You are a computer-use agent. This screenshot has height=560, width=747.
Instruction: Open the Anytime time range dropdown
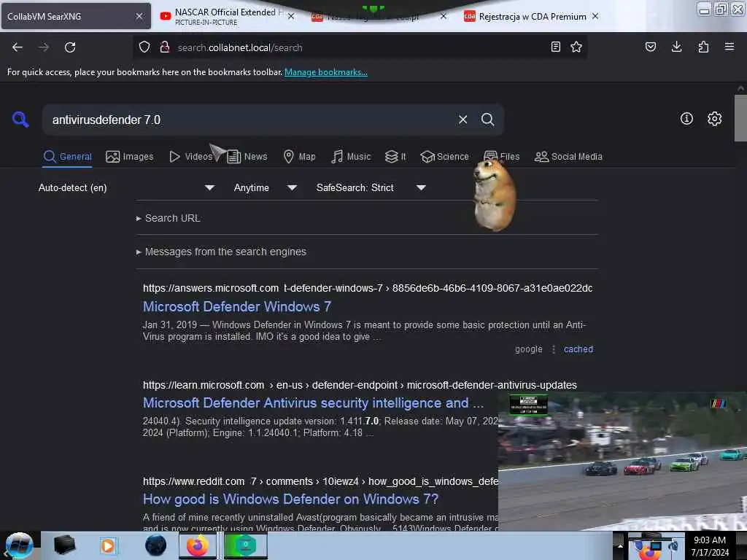pos(265,187)
